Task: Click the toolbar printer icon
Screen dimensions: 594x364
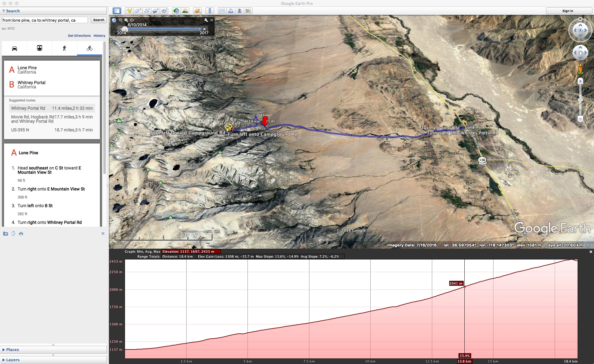Action: (x=230, y=11)
